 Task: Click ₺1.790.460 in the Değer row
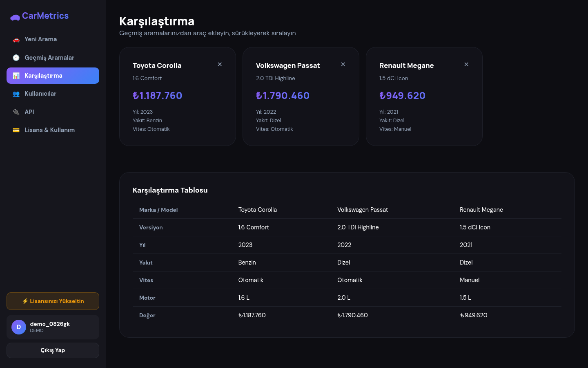coord(352,315)
